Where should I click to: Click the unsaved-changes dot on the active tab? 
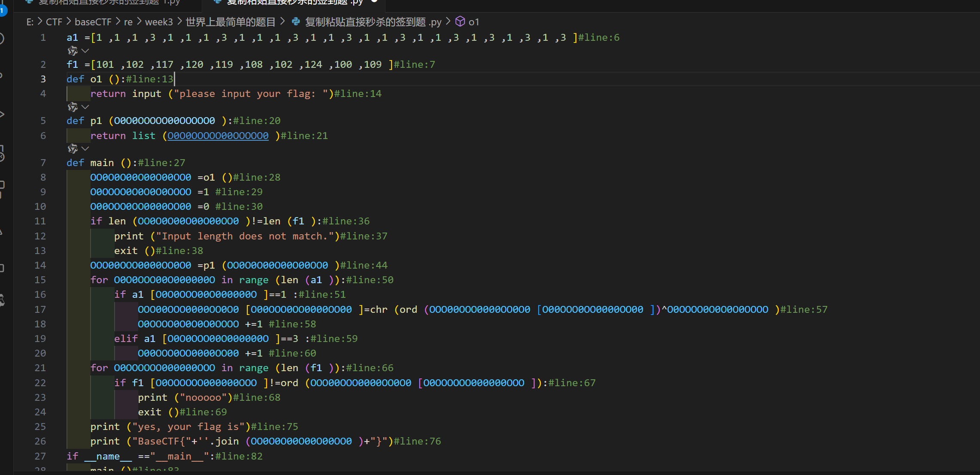click(x=373, y=3)
